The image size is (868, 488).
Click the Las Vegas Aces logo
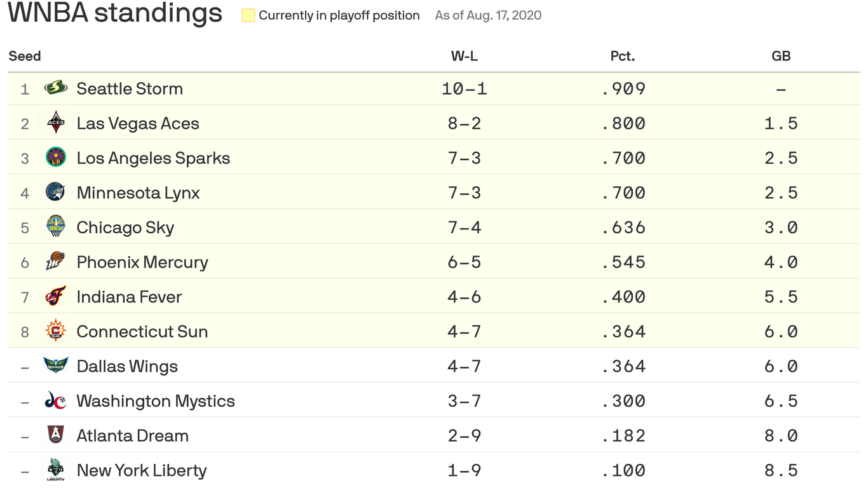pos(56,123)
